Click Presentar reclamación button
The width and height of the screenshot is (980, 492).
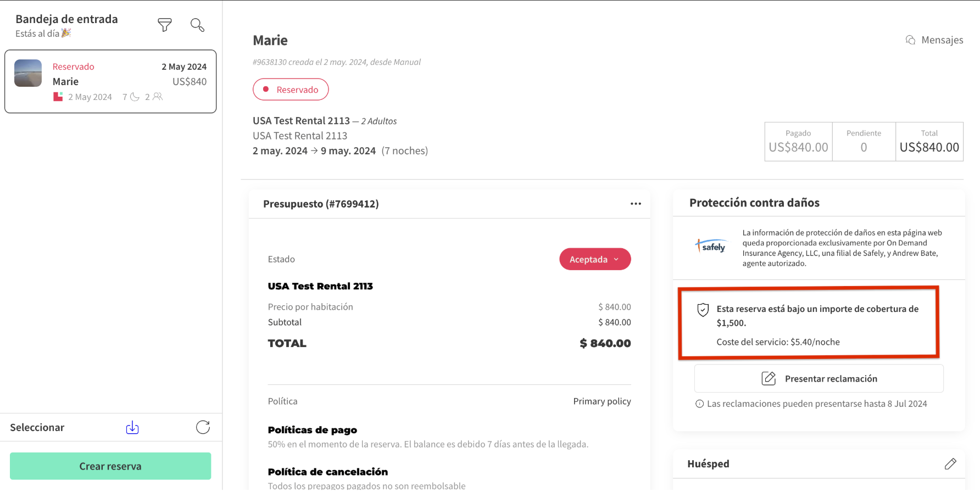point(818,379)
